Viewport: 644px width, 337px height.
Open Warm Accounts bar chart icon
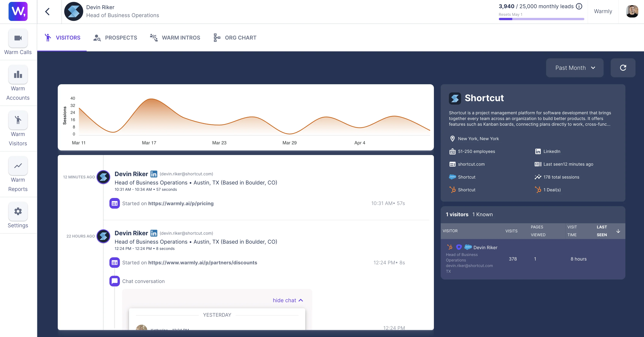18,74
